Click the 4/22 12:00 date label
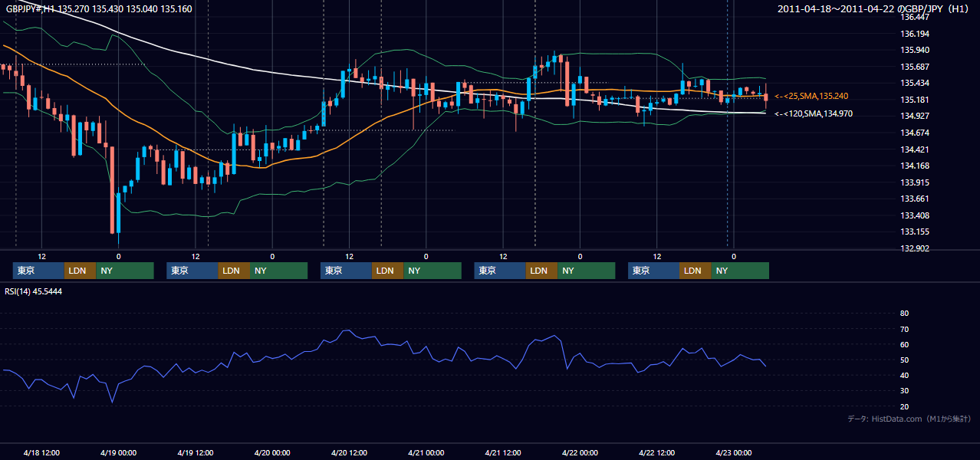 click(656, 452)
